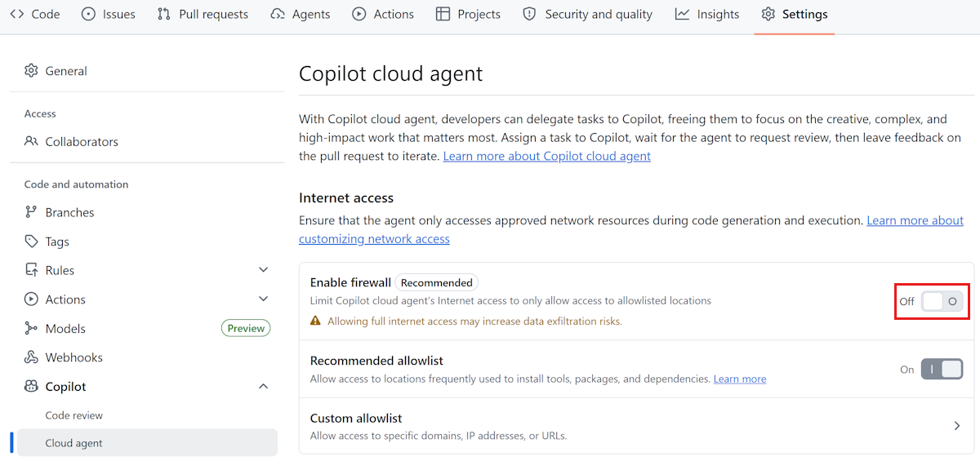980x461 pixels.
Task: Click the Models icon in sidebar
Action: (31, 328)
